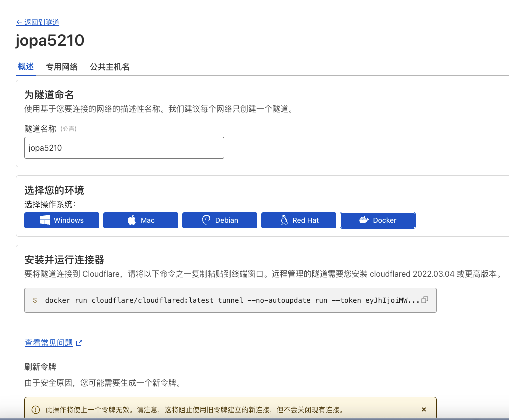Click the 刷新令牌 heading
This screenshot has width=509, height=420.
[40, 367]
